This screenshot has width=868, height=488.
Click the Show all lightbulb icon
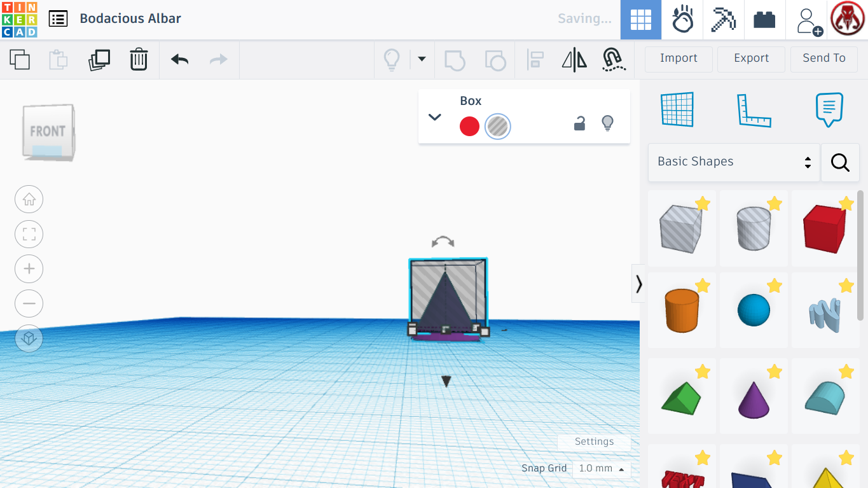[x=392, y=60]
